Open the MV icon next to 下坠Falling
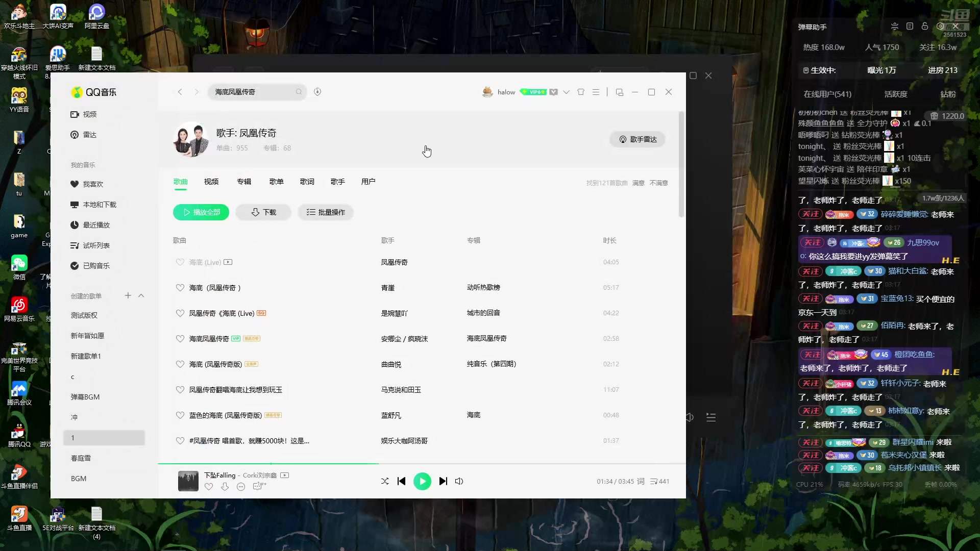The image size is (980, 551). click(x=285, y=475)
